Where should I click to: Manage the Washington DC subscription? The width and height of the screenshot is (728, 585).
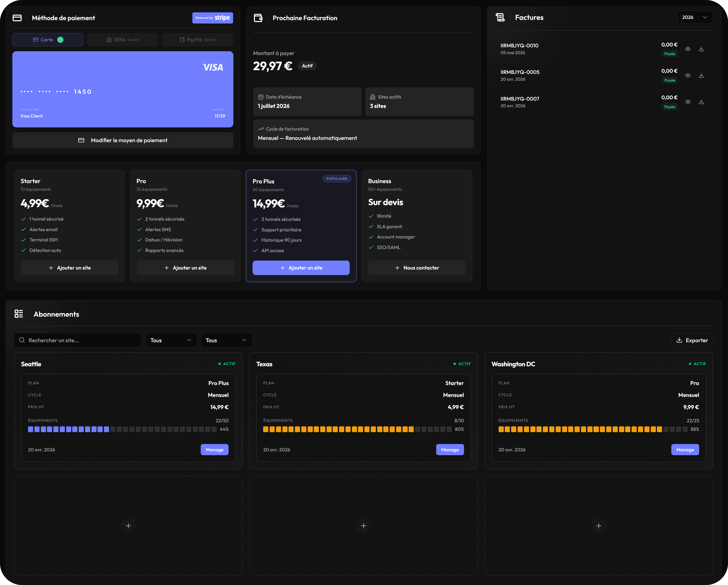point(685,450)
